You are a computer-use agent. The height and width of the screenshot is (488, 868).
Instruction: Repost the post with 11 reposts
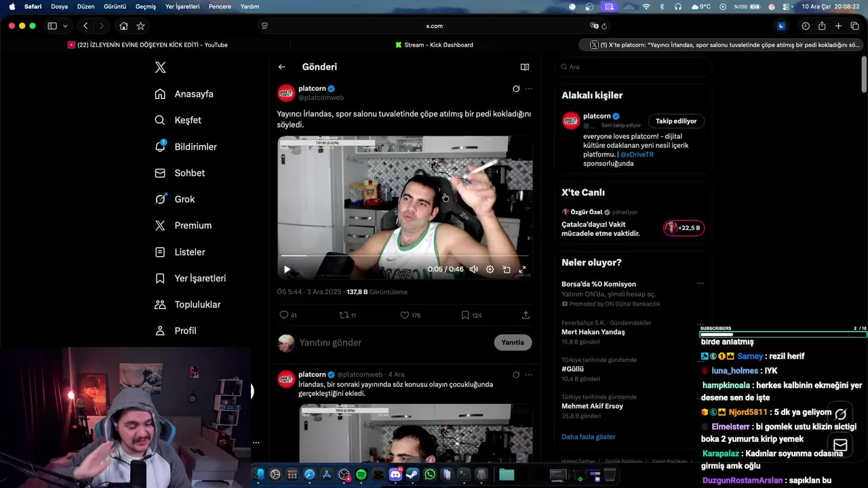pyautogui.click(x=347, y=315)
